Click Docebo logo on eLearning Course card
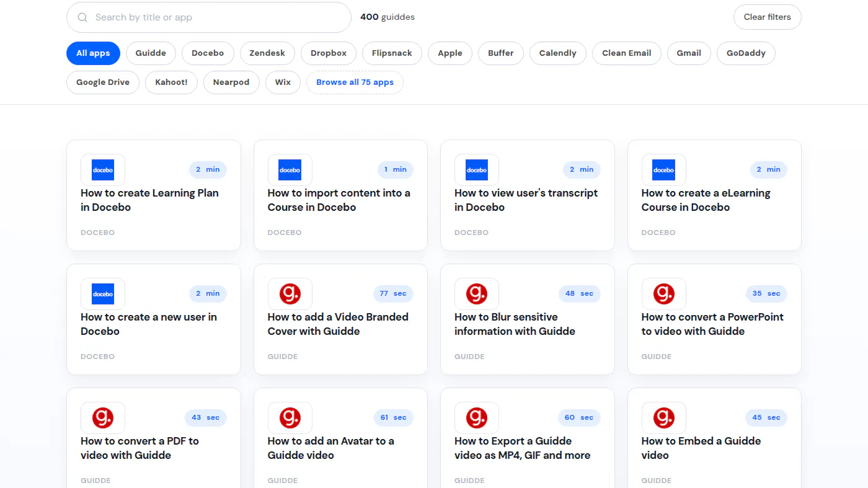868x488 pixels. coord(664,170)
